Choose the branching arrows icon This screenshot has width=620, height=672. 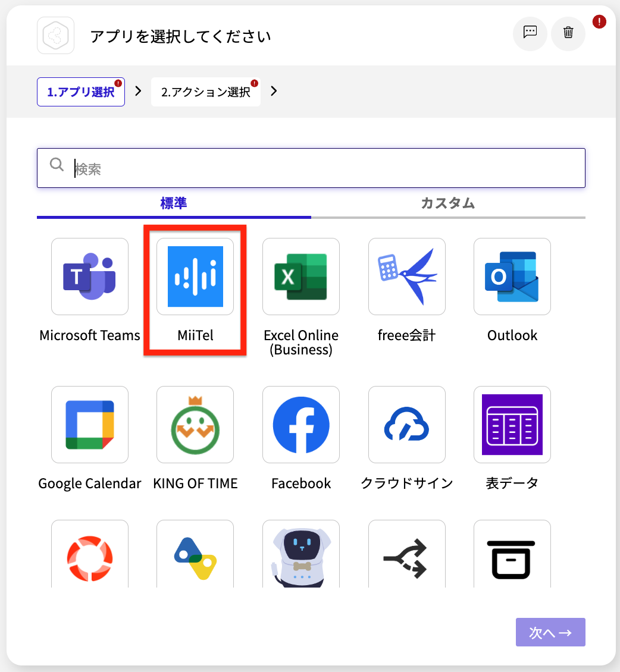pyautogui.click(x=407, y=554)
